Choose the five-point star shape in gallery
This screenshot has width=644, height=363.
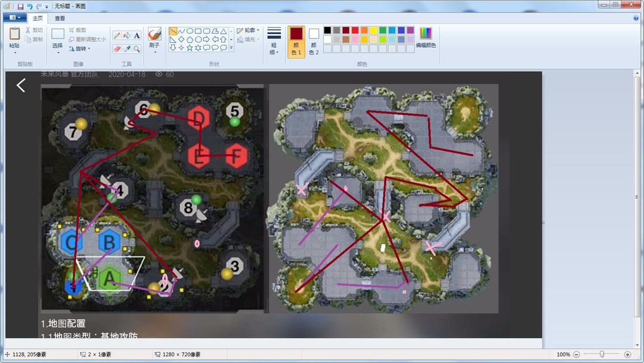(190, 48)
